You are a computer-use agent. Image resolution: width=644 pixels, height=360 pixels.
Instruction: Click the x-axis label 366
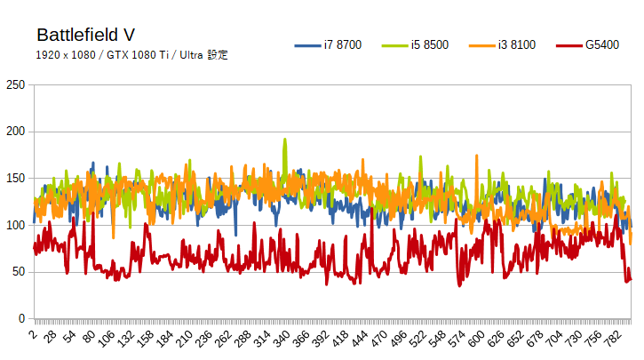tap(299, 339)
